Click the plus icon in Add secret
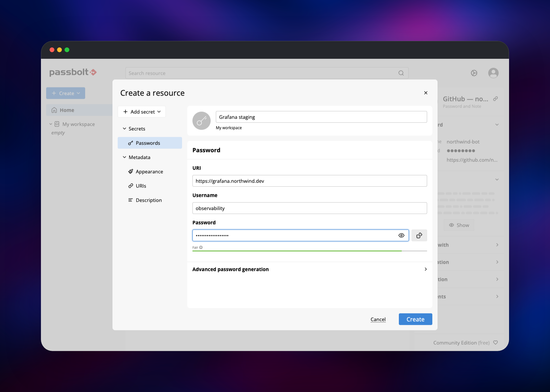The image size is (550, 392). click(x=125, y=112)
